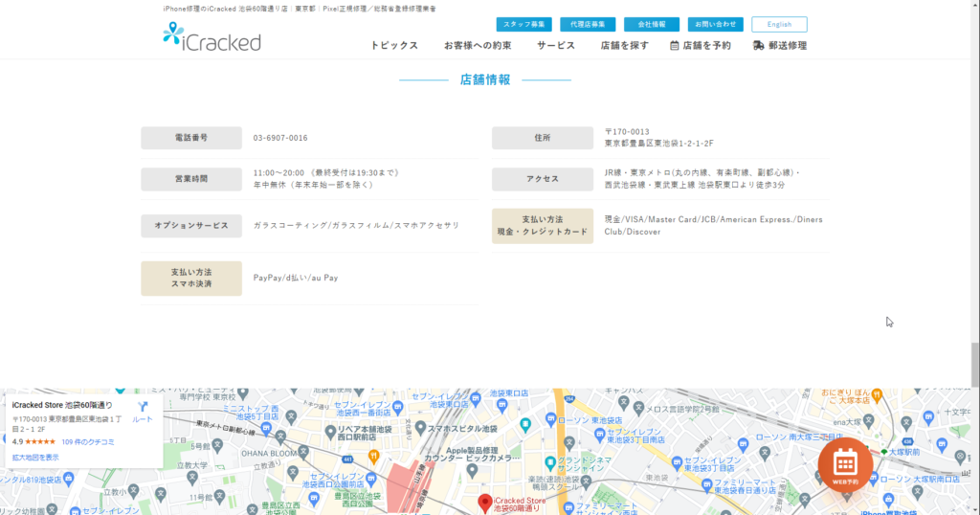The image size is (980, 515).
Task: Click the 営業時間 label
Action: tap(191, 179)
